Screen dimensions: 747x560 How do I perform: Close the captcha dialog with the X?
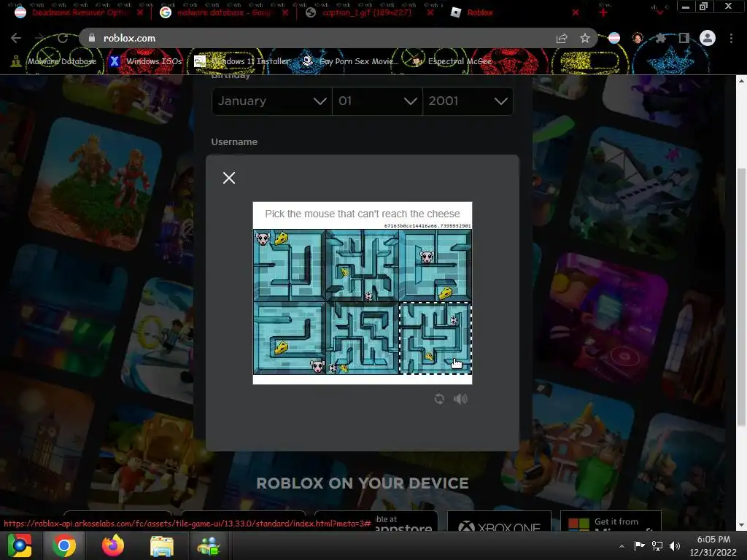click(x=228, y=178)
